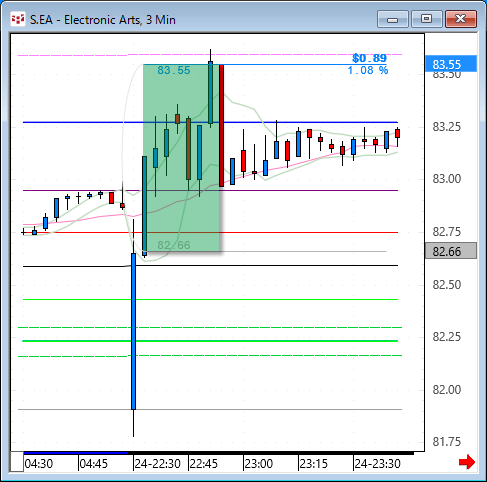Select the 1.08 % measurement text

368,70
